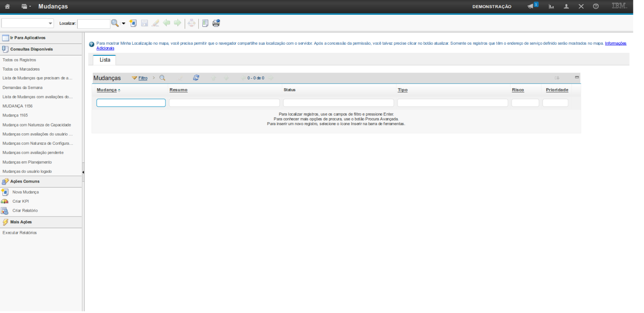Click the reports chart icon in header
644x313 pixels.
551,7
